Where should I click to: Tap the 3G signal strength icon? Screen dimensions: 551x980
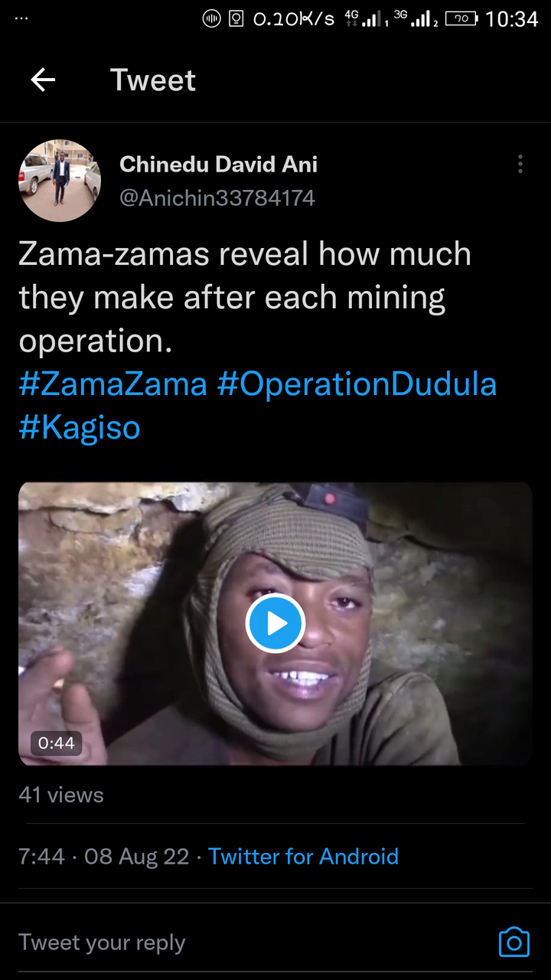point(415,18)
